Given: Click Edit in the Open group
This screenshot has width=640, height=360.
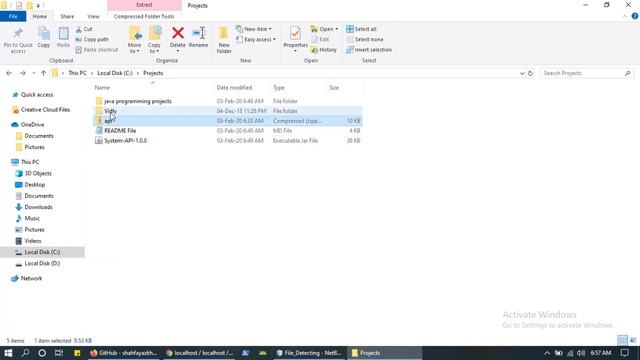Looking at the screenshot, I should [x=320, y=40].
